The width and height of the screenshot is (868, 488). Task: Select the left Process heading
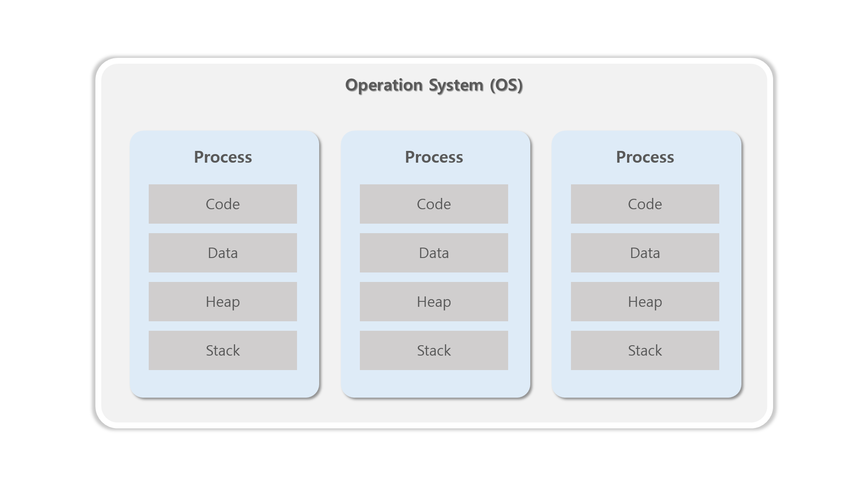(223, 157)
